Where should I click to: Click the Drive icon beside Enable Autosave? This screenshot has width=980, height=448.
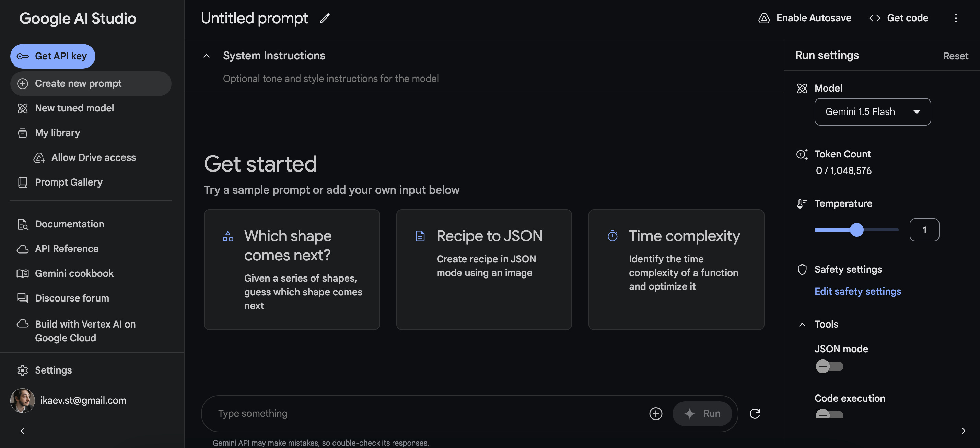tap(764, 18)
